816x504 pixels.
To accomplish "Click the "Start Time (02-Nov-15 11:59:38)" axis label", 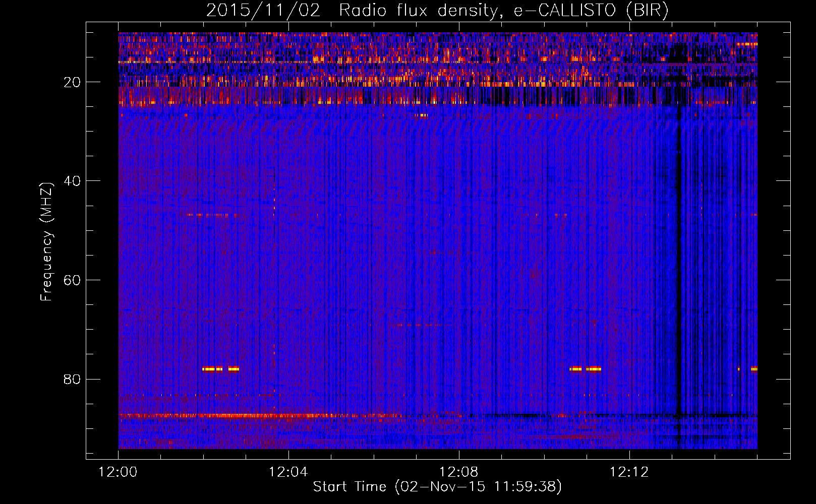I will click(437, 487).
